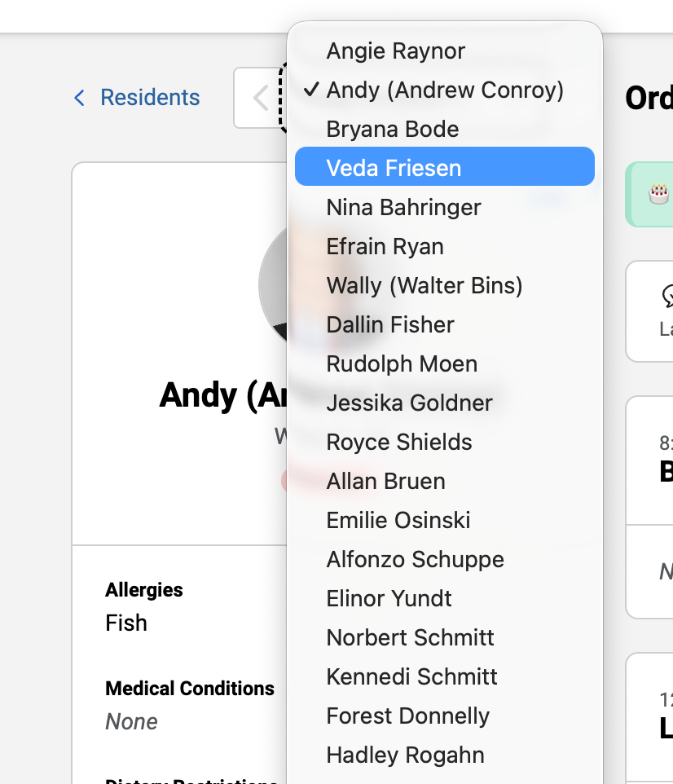Click the resident profile photo
Viewport: 673px width, 784px height.
tap(273, 285)
